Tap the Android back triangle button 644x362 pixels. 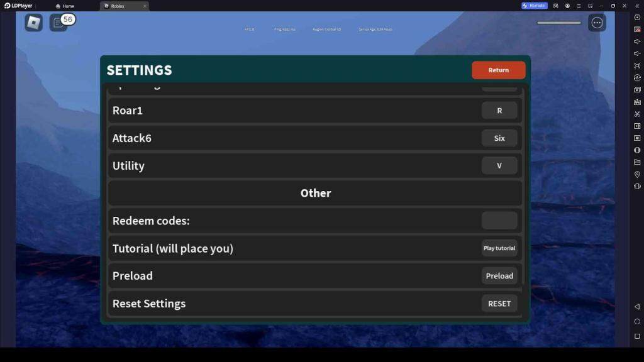point(637,307)
